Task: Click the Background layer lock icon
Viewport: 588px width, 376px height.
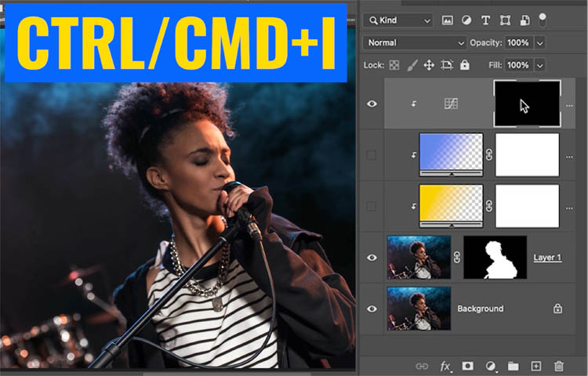Action: (557, 309)
